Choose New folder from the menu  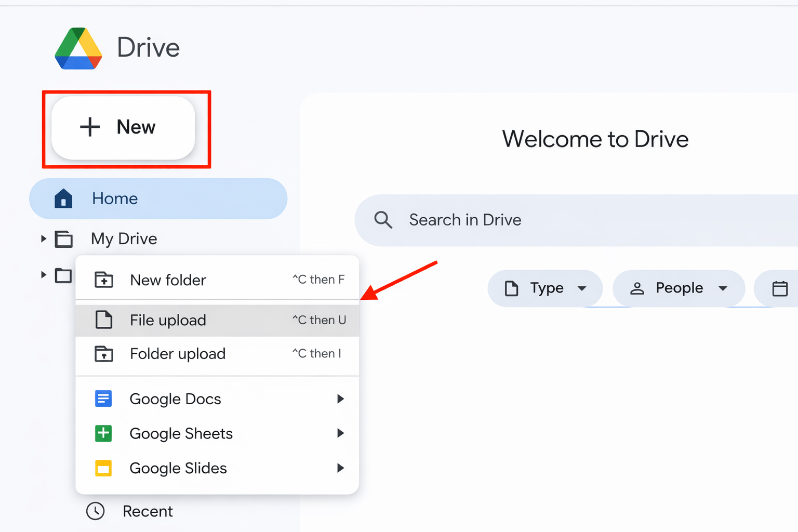[168, 280]
